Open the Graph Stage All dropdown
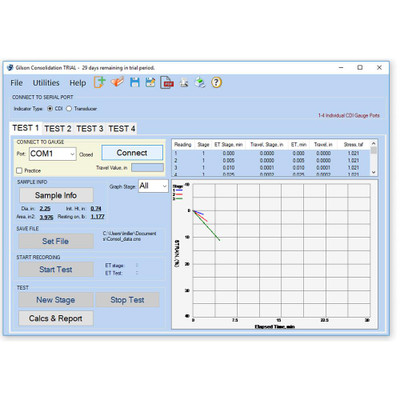The image size is (400, 400). coord(153,186)
